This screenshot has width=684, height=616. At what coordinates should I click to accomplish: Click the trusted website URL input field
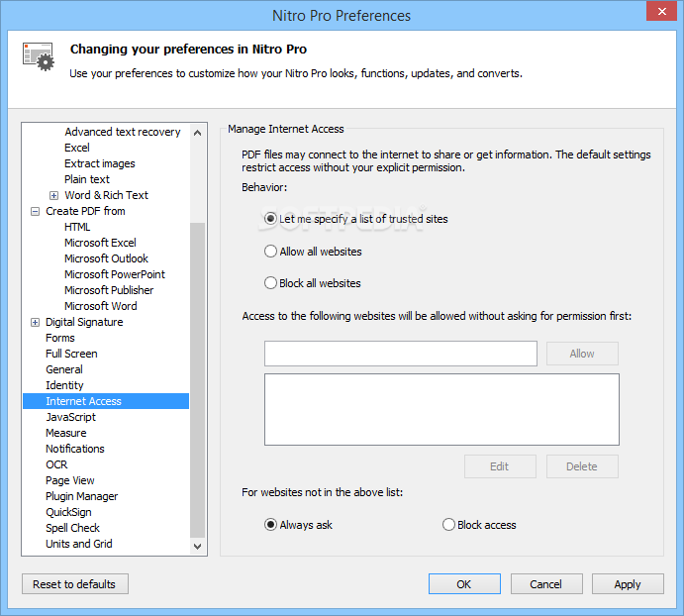tap(401, 354)
